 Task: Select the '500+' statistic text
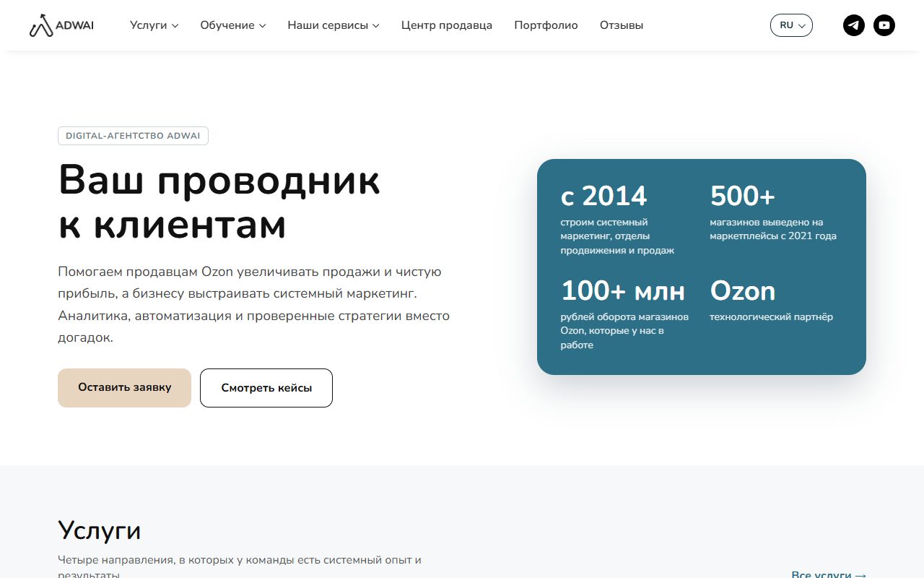743,196
